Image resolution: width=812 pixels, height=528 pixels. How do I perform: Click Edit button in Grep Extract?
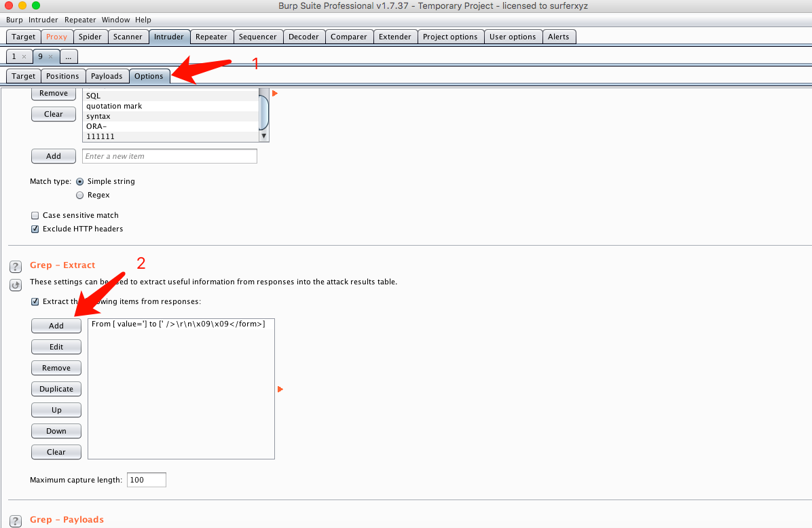pyautogui.click(x=56, y=347)
